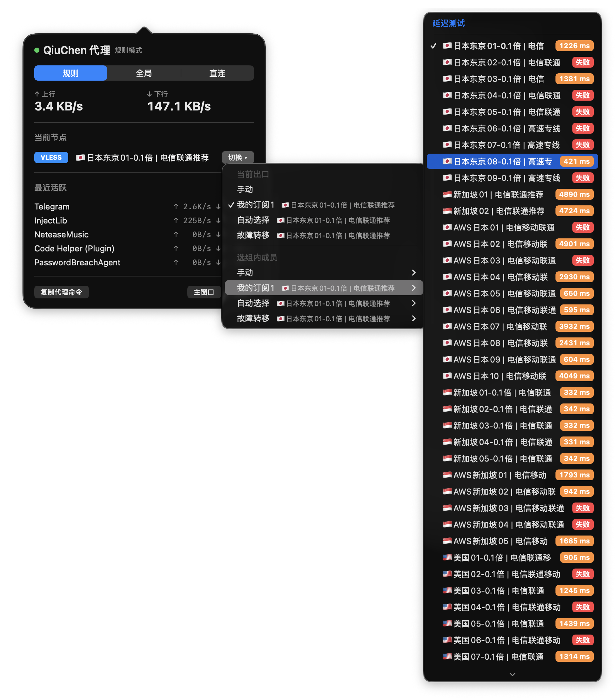Viewport: 616px width, 699px height.
Task: Select node AWS 日本 08
Action: pos(512,343)
